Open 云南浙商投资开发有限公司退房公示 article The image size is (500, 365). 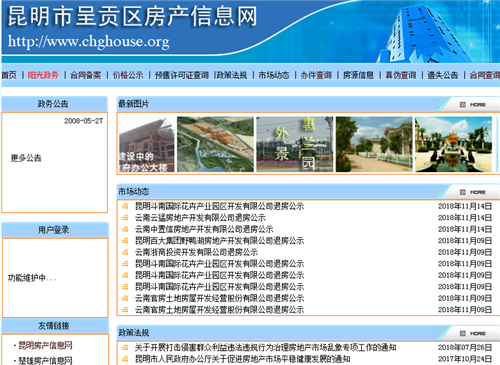197,252
